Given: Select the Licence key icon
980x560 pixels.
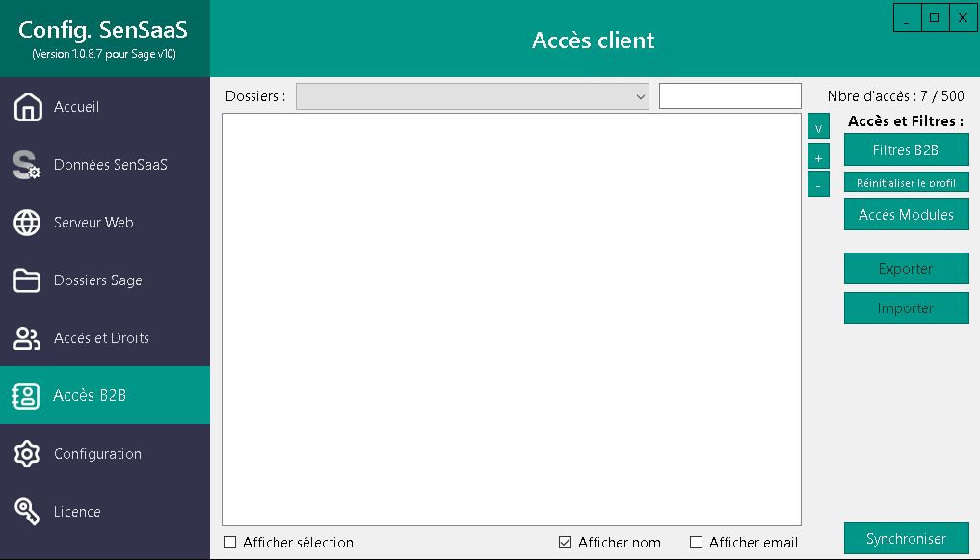Looking at the screenshot, I should (24, 512).
